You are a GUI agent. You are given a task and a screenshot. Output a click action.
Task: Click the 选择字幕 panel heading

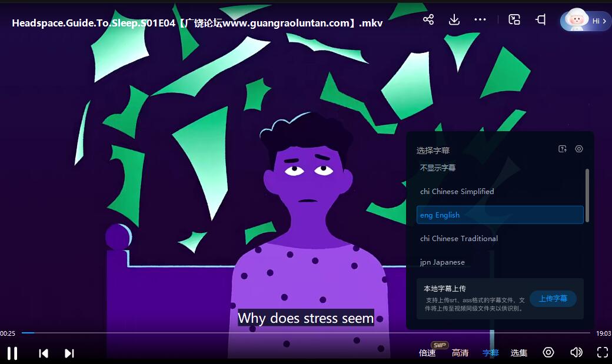(x=433, y=150)
